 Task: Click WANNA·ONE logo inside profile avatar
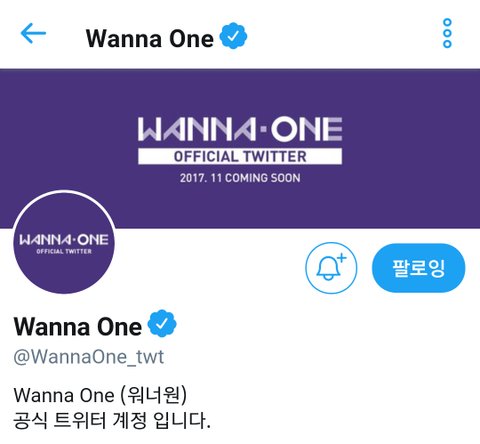pyautogui.click(x=64, y=240)
